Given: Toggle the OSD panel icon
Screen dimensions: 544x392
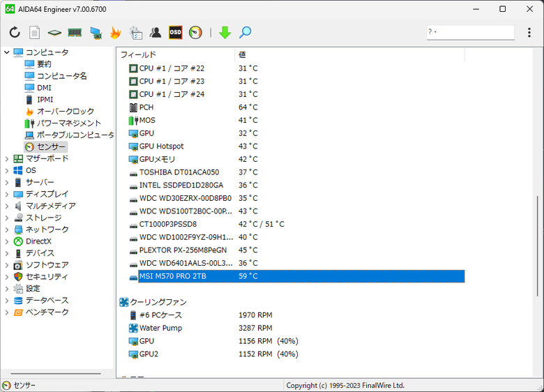Looking at the screenshot, I should tap(176, 33).
